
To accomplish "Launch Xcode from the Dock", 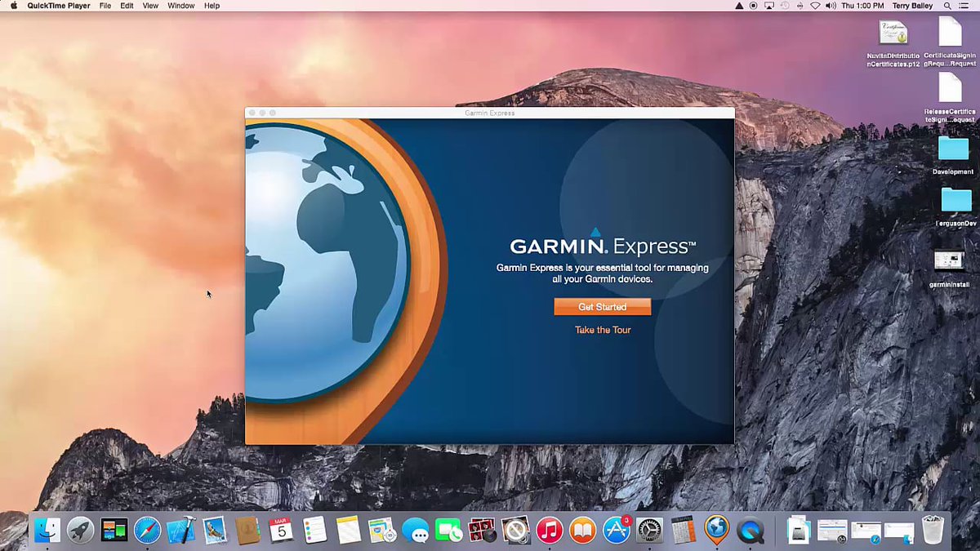I will tap(181, 531).
